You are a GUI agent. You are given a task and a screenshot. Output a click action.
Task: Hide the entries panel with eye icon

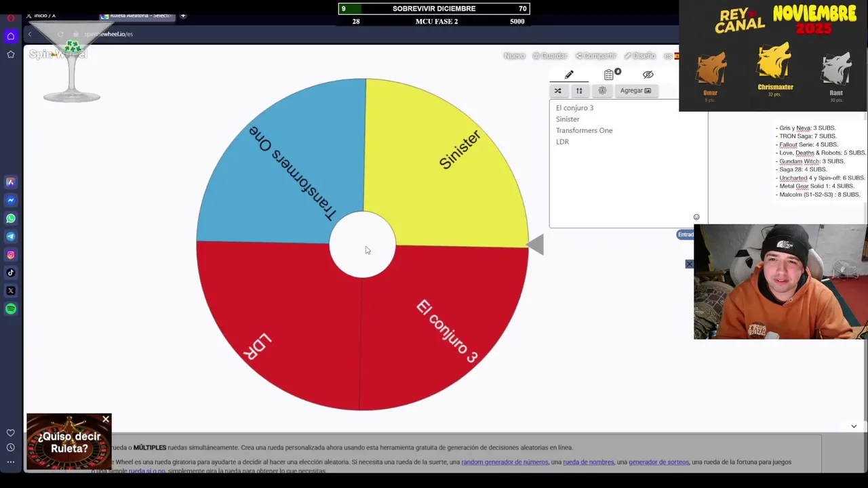[648, 75]
